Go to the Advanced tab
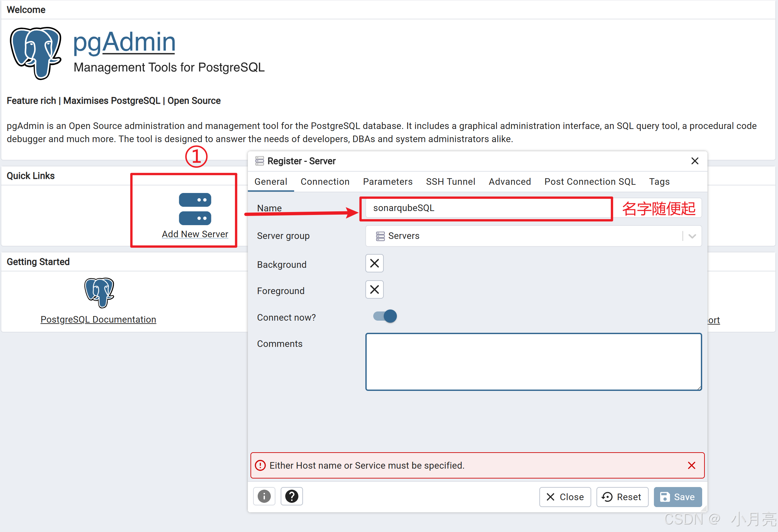778x532 pixels. (x=510, y=182)
